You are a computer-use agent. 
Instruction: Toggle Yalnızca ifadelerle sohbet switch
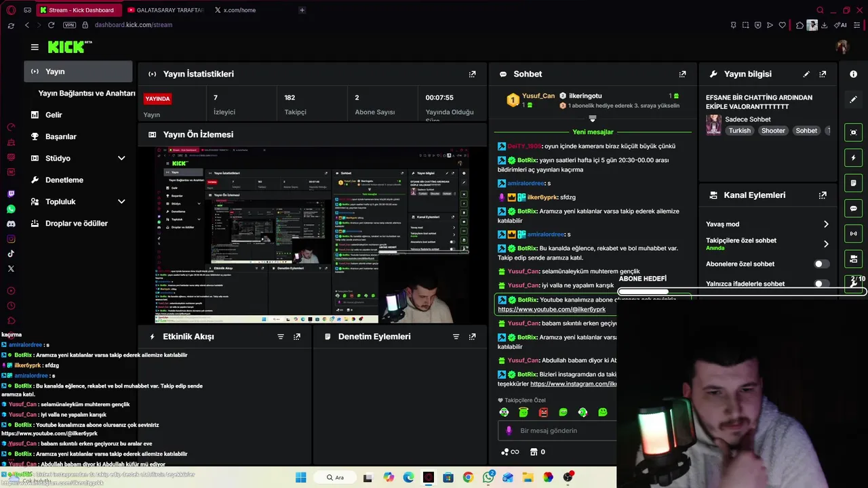(821, 284)
